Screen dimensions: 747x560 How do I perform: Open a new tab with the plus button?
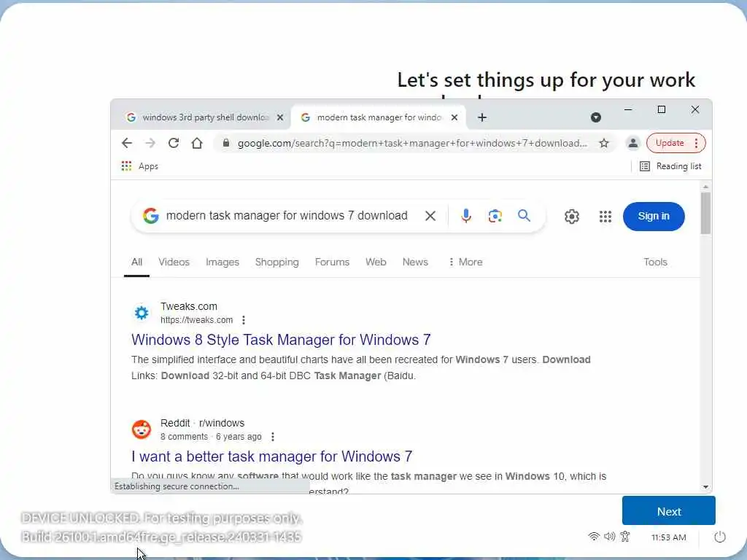482,117
